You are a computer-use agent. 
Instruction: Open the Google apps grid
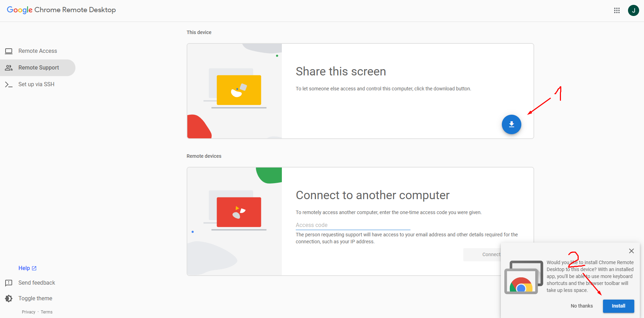pos(617,10)
